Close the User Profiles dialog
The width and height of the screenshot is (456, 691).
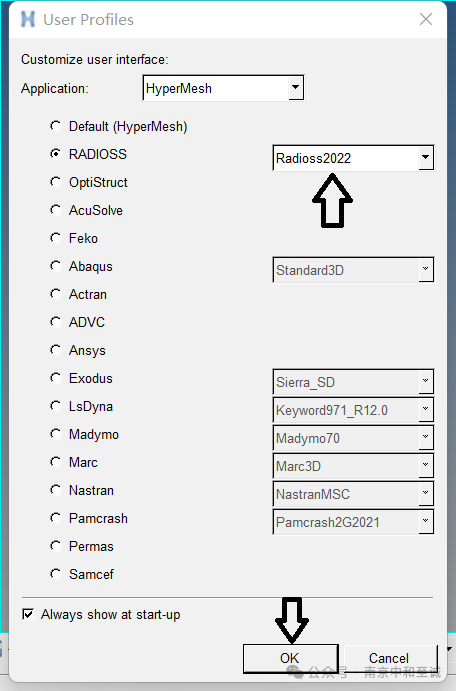click(x=426, y=19)
